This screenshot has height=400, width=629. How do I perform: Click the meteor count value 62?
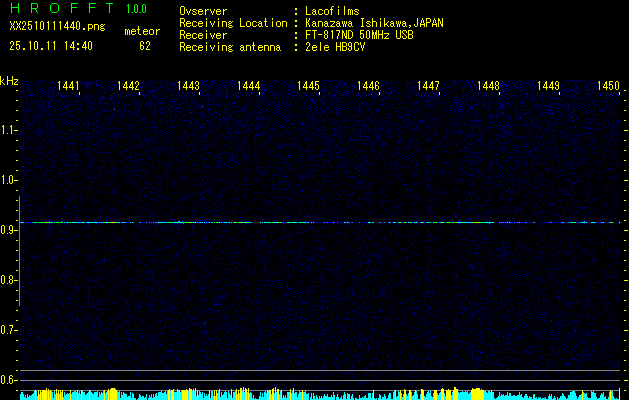(145, 46)
